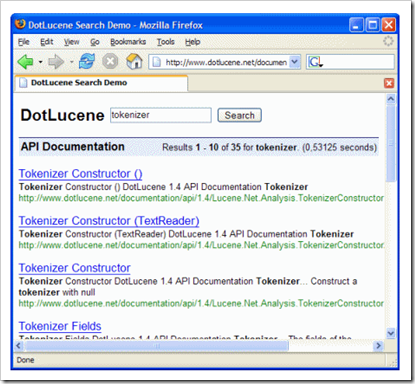Click the vertical scrollbar up arrow
The width and height of the screenshot is (415, 384).
pos(391,99)
